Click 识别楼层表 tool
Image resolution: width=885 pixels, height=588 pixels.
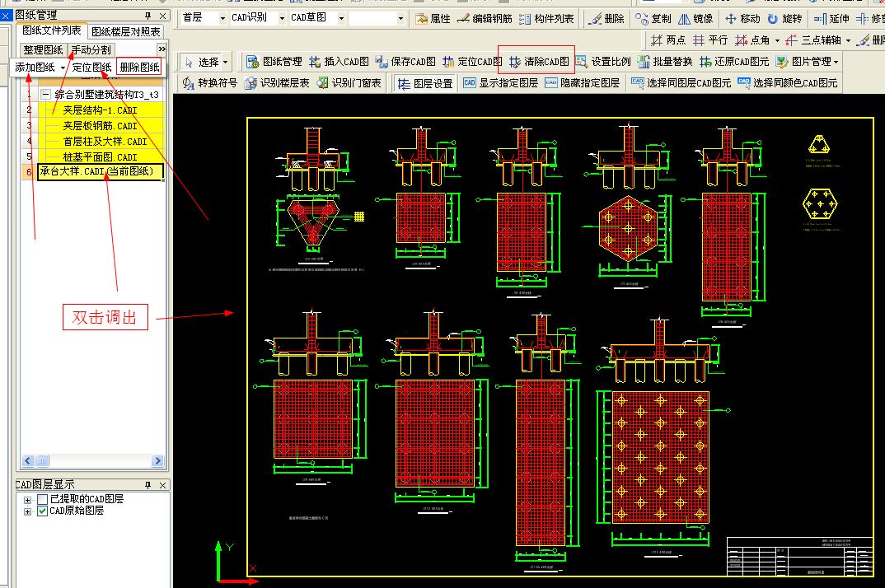[277, 83]
